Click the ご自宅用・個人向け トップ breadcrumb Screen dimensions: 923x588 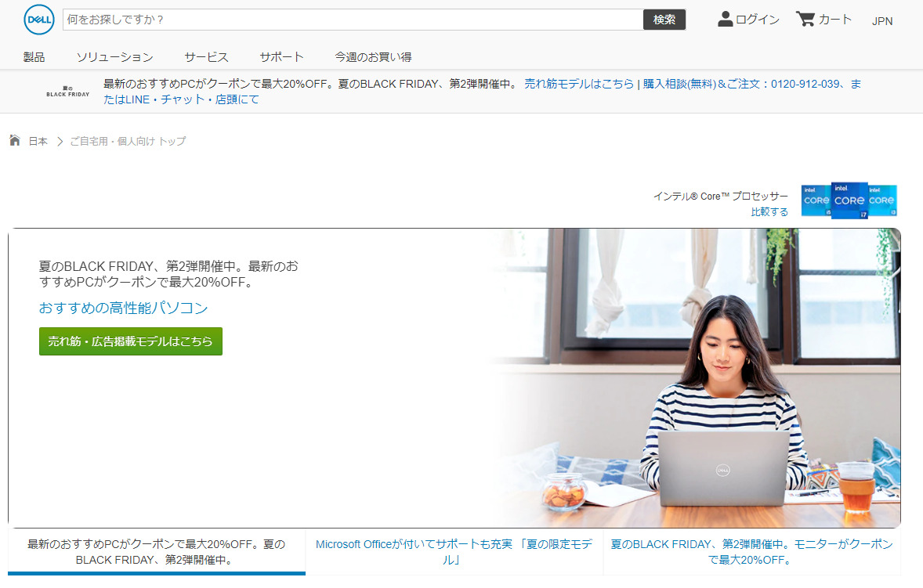point(128,141)
